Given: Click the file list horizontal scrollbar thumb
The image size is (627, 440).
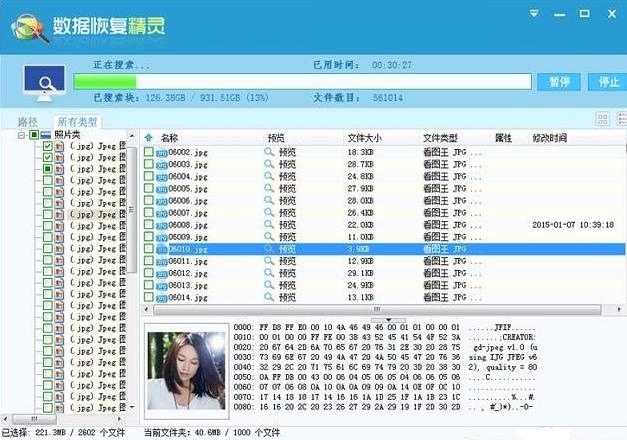Looking at the screenshot, I should coord(377,309).
